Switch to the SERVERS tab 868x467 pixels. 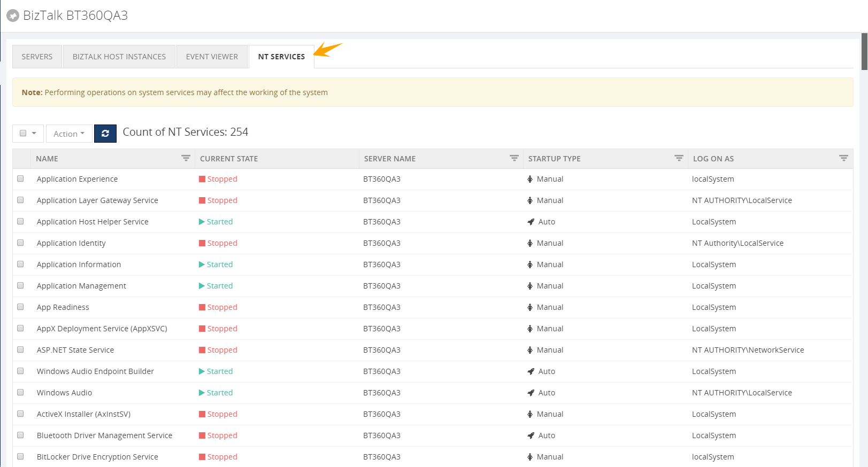(x=37, y=57)
